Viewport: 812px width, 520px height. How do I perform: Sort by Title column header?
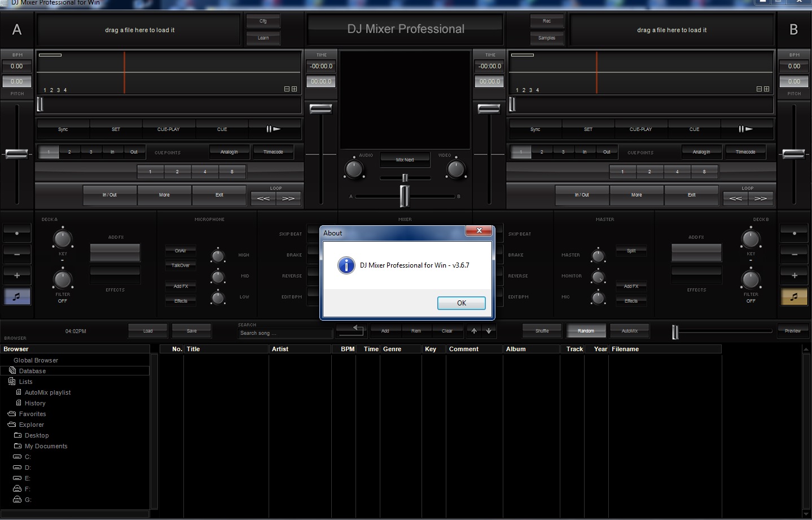click(226, 349)
